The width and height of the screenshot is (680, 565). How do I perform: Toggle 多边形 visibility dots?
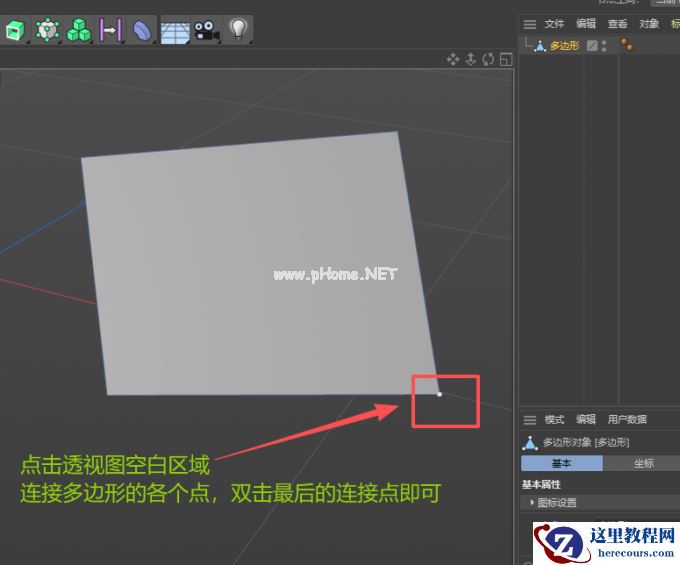pyautogui.click(x=604, y=46)
